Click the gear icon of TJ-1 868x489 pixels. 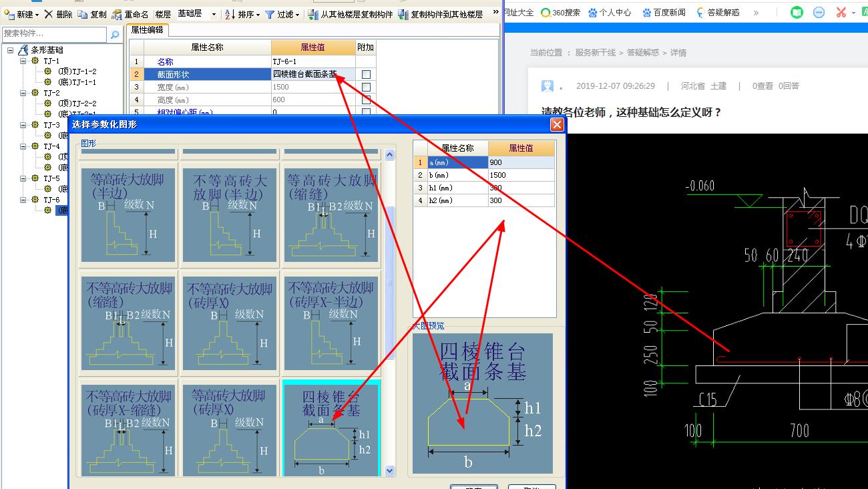(x=35, y=61)
